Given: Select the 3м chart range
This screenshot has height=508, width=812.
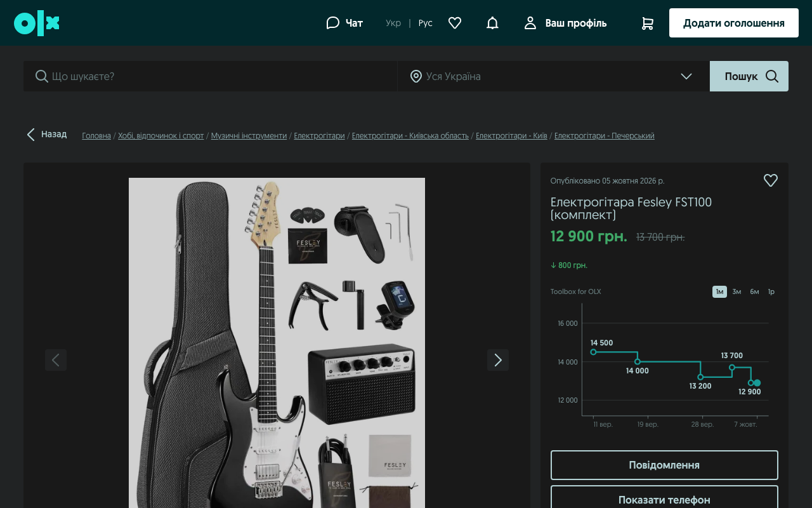Looking at the screenshot, I should point(737,291).
